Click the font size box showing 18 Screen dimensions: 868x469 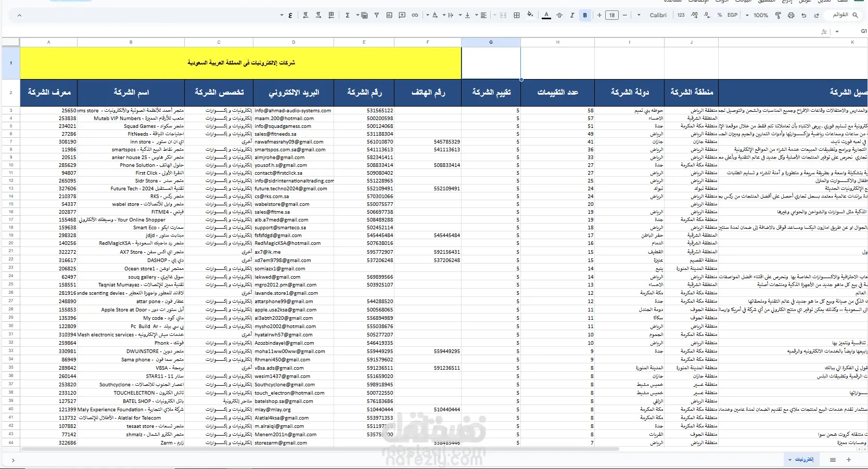pos(612,15)
